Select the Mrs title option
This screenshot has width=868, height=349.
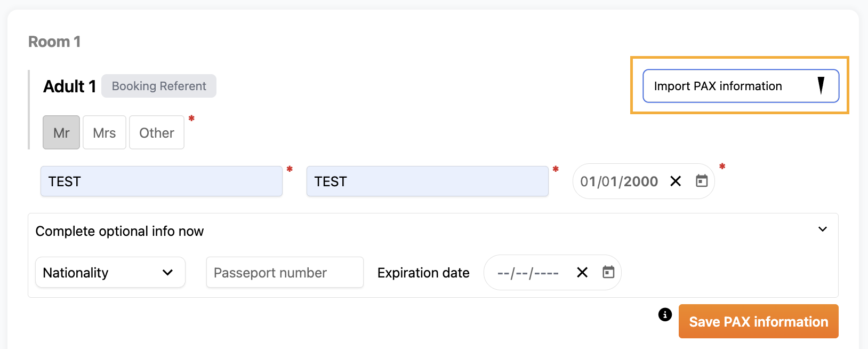coord(105,133)
